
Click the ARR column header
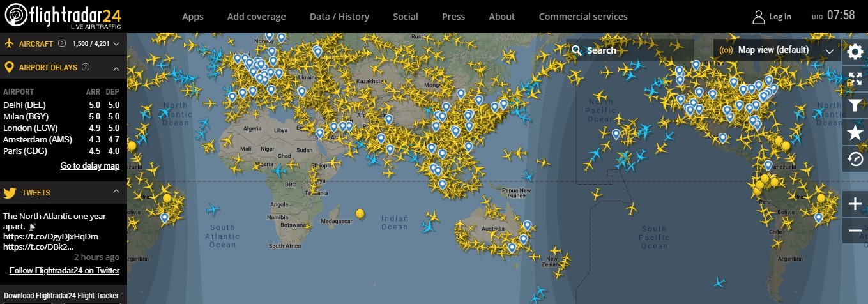93,92
